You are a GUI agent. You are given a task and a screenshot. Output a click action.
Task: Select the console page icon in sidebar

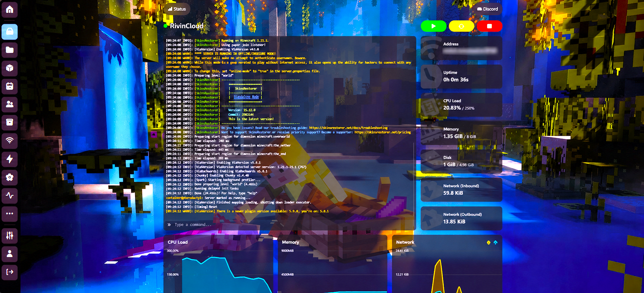(10, 32)
